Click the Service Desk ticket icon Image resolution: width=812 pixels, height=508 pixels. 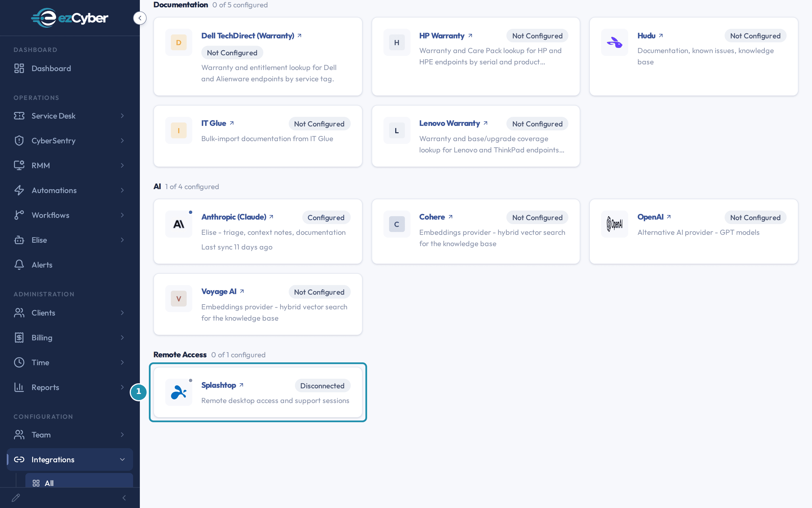[x=19, y=116]
